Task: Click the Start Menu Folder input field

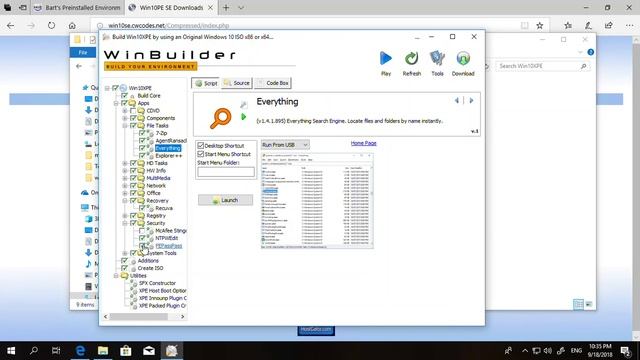Action: 226,172
